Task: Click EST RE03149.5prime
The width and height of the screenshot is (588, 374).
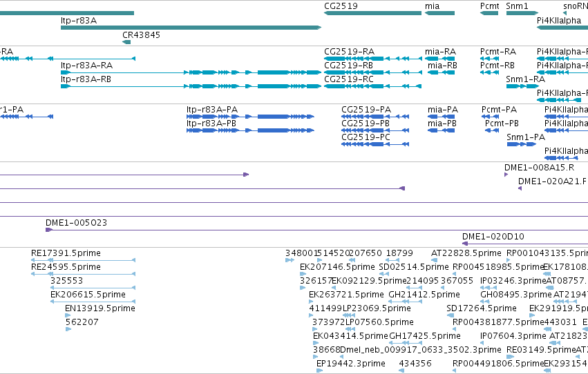Action: coord(511,357)
